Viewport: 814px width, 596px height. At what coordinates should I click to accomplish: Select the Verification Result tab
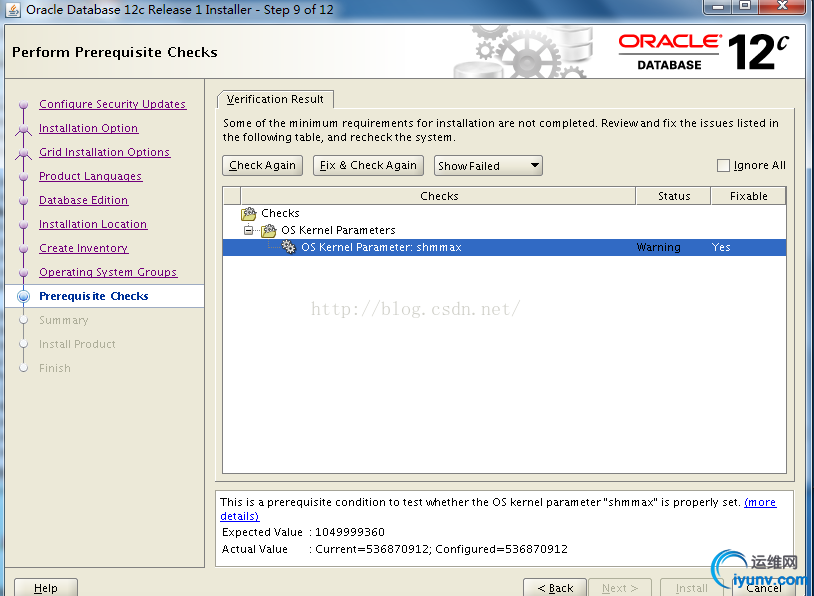pyautogui.click(x=275, y=99)
